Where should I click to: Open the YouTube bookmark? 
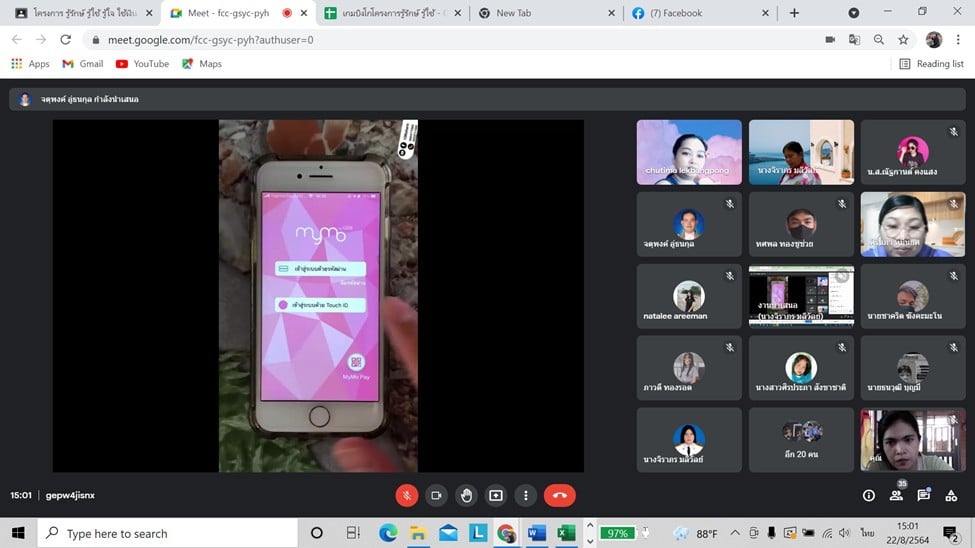[x=142, y=63]
